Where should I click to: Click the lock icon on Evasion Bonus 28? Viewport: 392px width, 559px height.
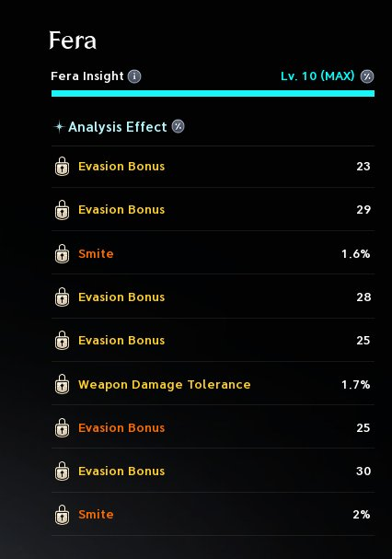[x=62, y=297]
